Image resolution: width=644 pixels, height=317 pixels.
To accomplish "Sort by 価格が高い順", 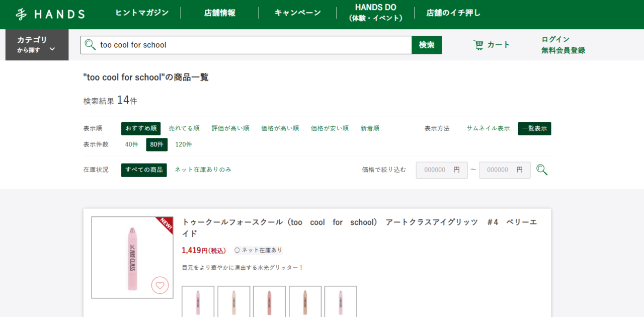I will click(280, 128).
